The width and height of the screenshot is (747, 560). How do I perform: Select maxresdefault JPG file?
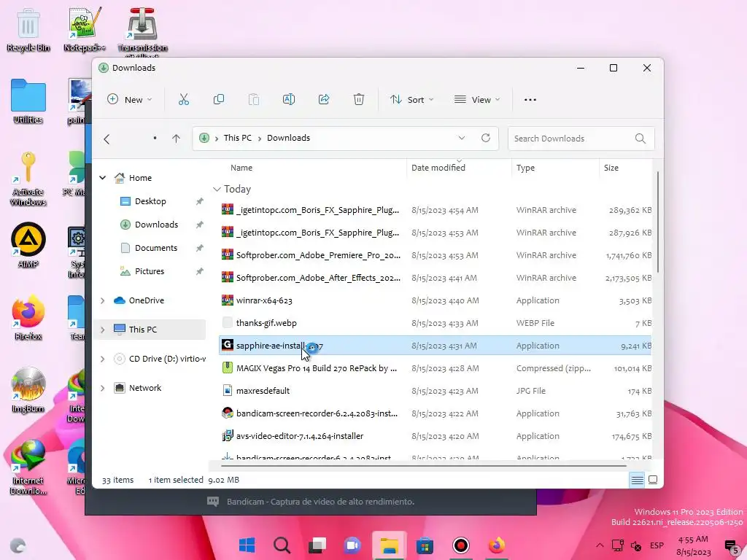pos(435,391)
